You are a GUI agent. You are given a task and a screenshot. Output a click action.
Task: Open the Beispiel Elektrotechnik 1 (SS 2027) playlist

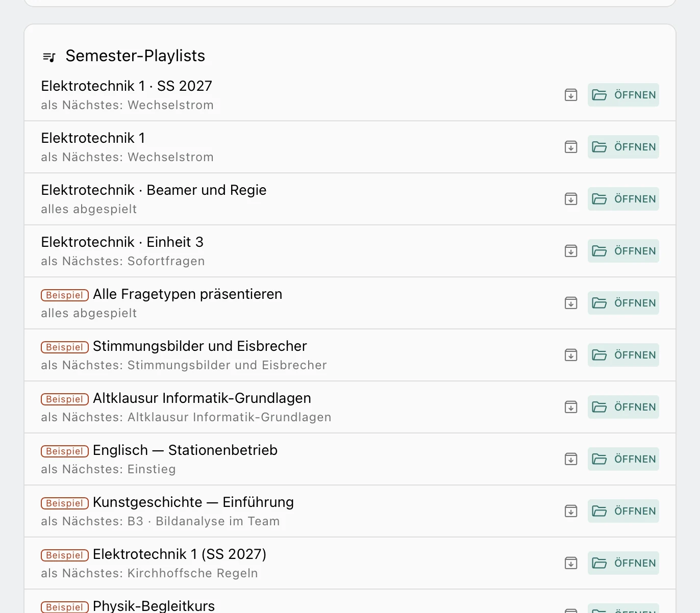click(623, 563)
